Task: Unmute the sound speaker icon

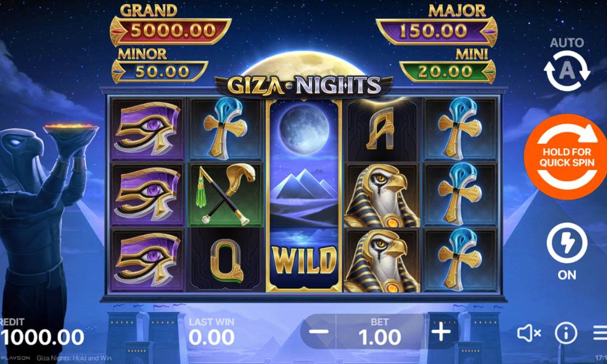Action: click(529, 332)
